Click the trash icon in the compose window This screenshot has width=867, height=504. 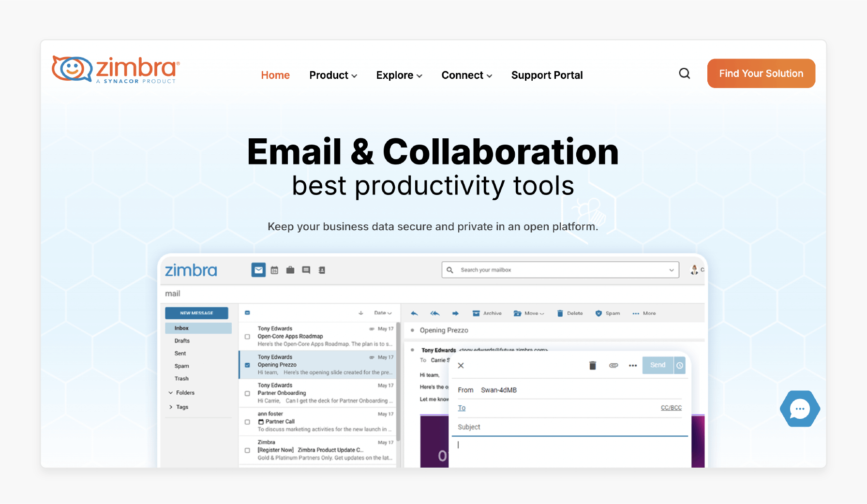tap(593, 365)
